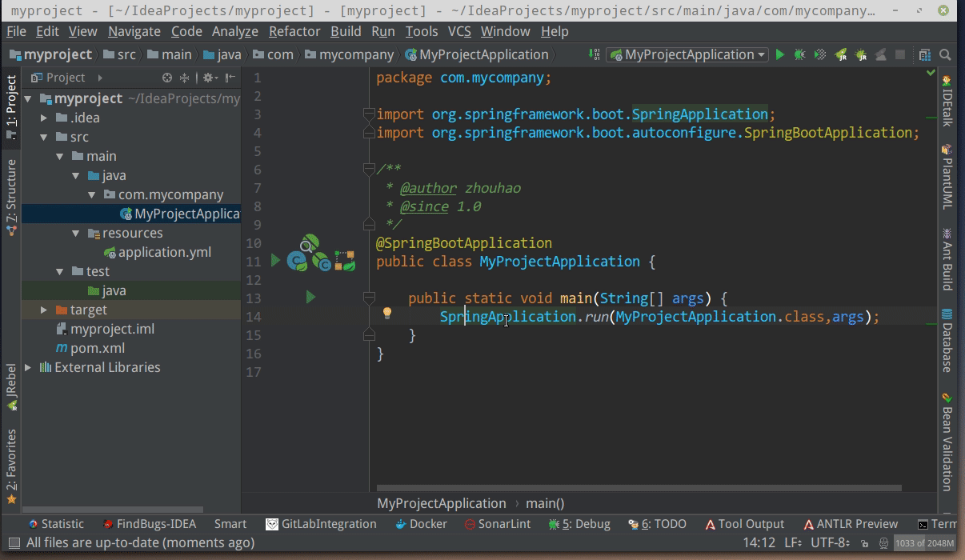Fold the Javadoc comment on line 6

(369, 169)
